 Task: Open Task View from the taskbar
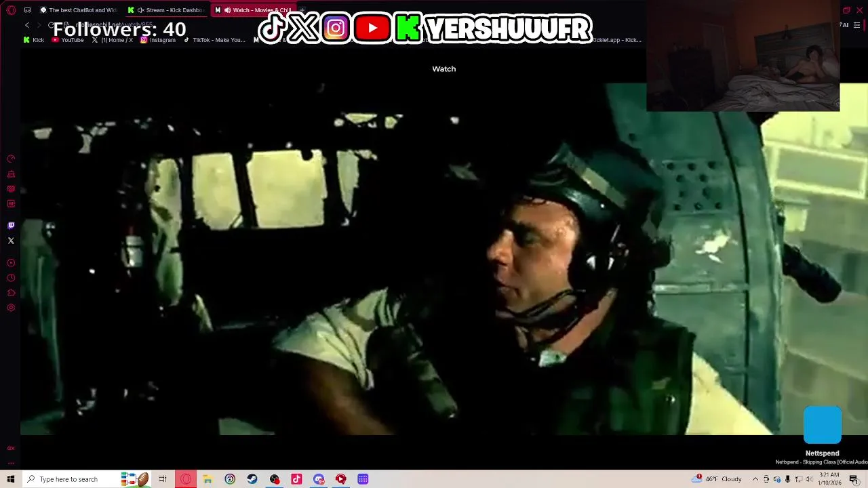point(163,479)
